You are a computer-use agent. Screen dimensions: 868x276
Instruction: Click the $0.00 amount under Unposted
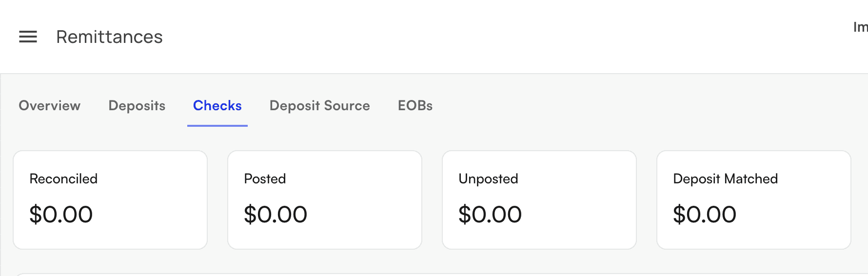[x=490, y=215]
